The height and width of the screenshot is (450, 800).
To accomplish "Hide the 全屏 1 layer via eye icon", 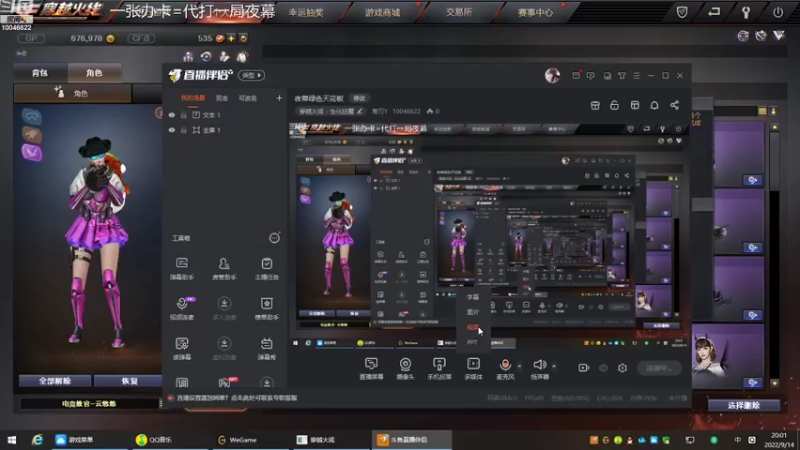I will (172, 130).
